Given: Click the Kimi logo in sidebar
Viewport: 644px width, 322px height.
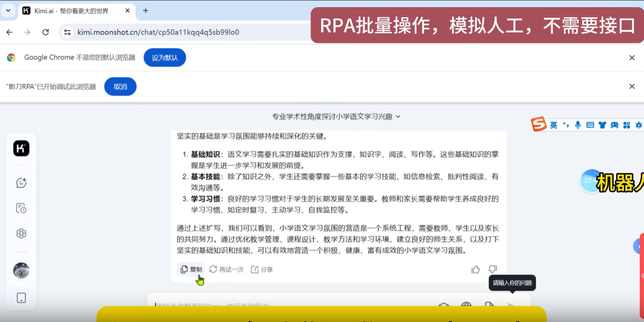Looking at the screenshot, I should click(x=21, y=148).
